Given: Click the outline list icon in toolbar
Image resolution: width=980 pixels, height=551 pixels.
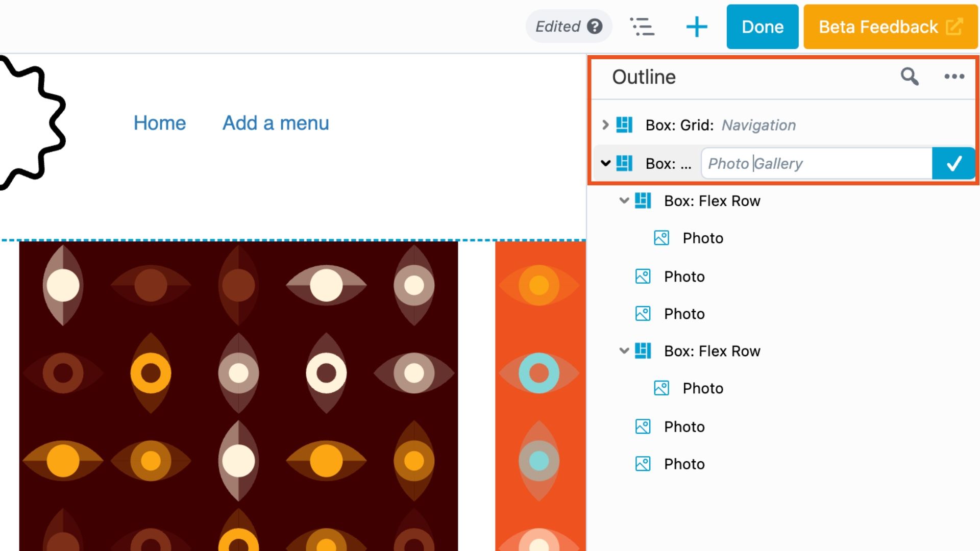Looking at the screenshot, I should pyautogui.click(x=642, y=27).
